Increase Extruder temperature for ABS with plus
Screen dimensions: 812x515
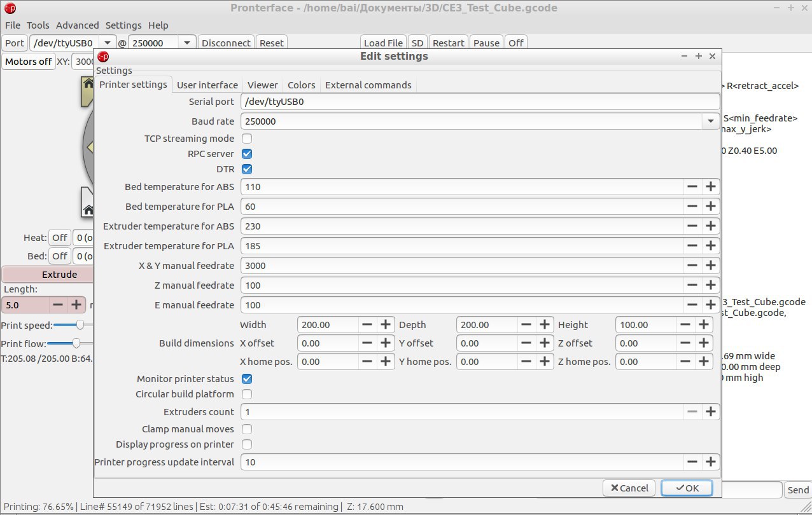click(711, 226)
